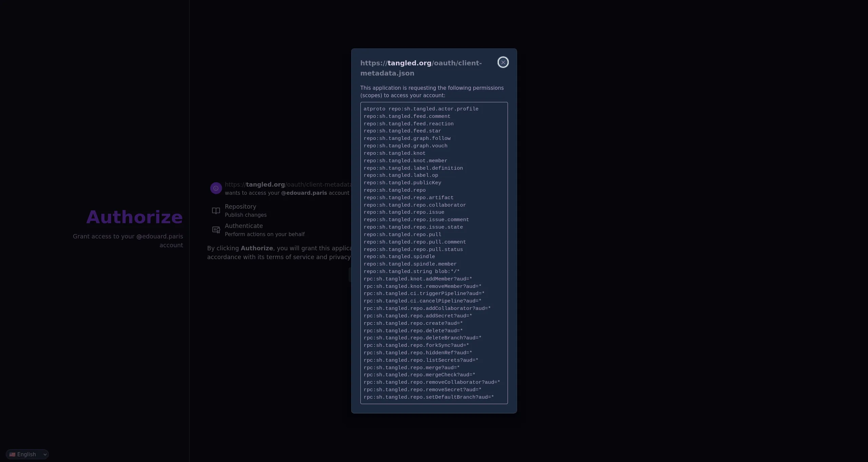Click the rpc repo.setDefaultBranch scope line
868x462 pixels.
point(429,397)
